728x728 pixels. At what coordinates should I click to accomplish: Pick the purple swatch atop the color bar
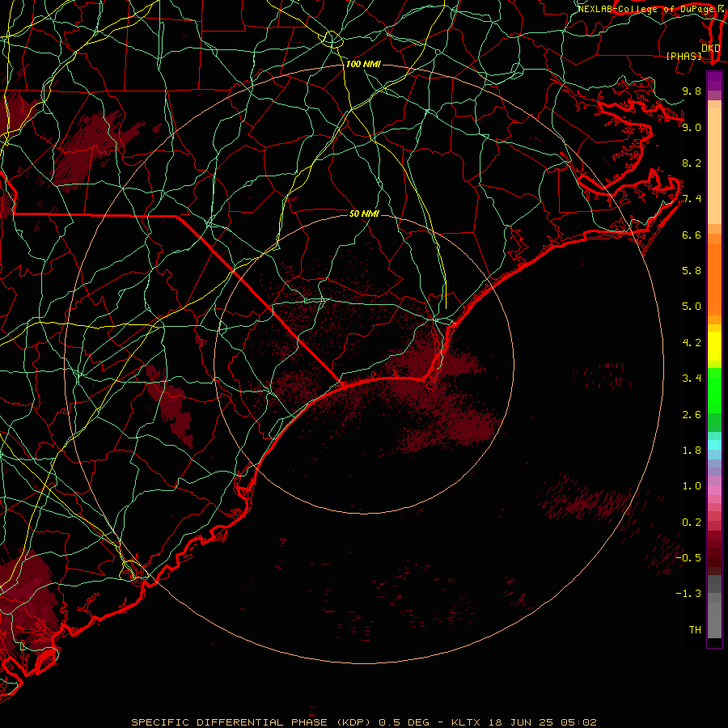(x=714, y=81)
